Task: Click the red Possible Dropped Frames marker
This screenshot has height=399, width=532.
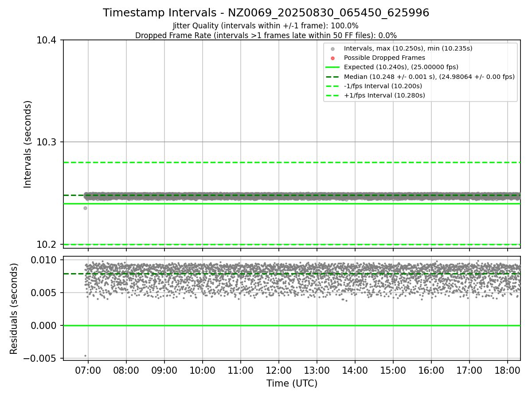Action: 332,58
